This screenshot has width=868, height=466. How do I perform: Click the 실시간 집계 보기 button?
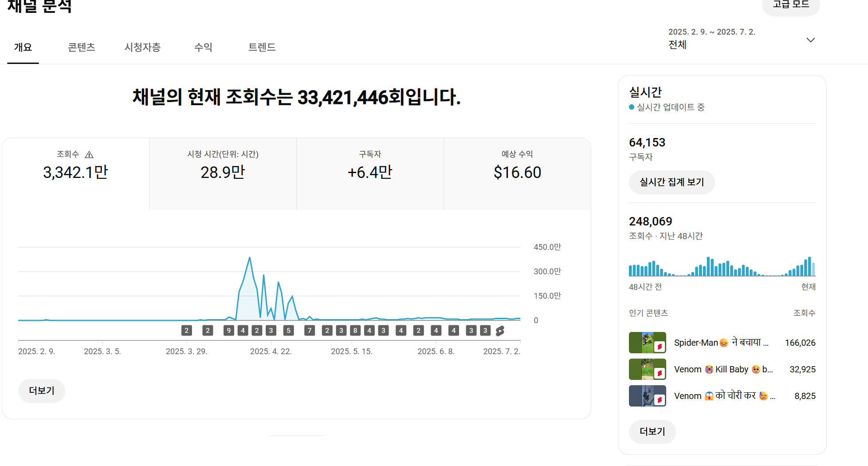pos(672,182)
